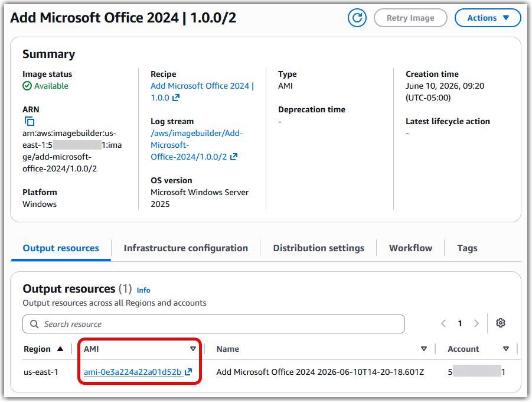Image resolution: width=532 pixels, height=402 pixels.
Task: Click page number 1 in pagination
Action: [x=460, y=323]
